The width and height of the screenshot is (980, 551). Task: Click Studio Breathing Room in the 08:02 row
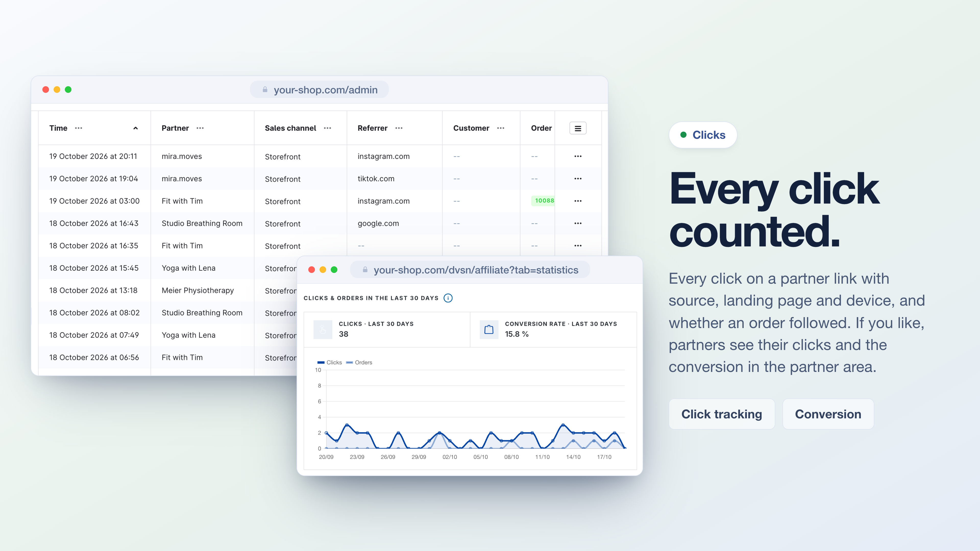(x=202, y=313)
